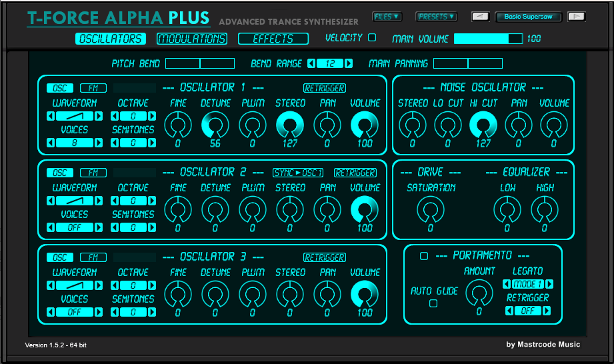Switch to the Modulations tab

coord(192,39)
